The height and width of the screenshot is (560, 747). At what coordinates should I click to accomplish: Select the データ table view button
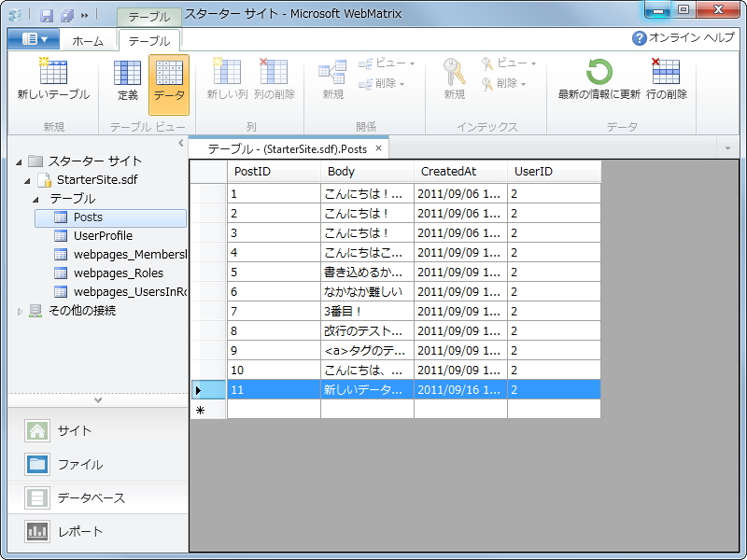169,85
